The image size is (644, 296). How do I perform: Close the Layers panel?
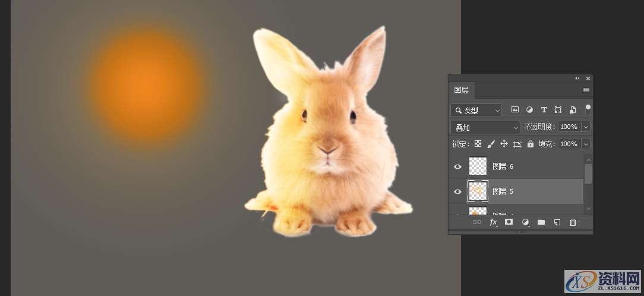click(588, 78)
